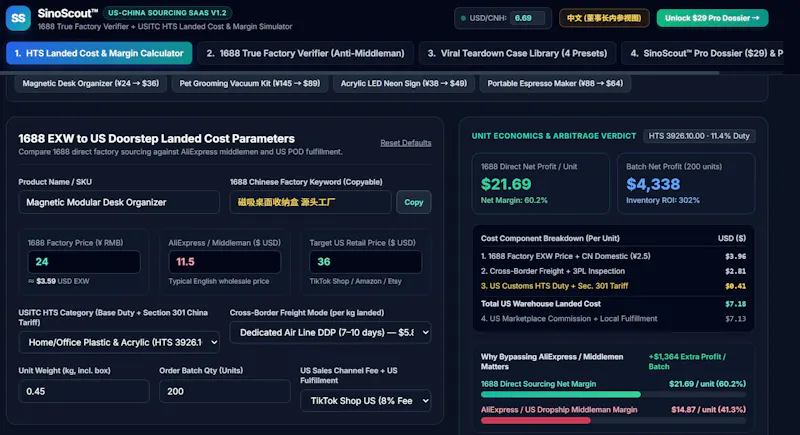
Task: Click the US Customs HTS Duty row
Action: point(613,286)
